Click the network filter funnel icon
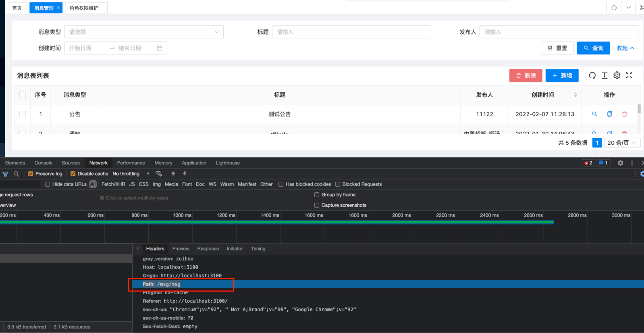The height and width of the screenshot is (333, 644). point(5,174)
